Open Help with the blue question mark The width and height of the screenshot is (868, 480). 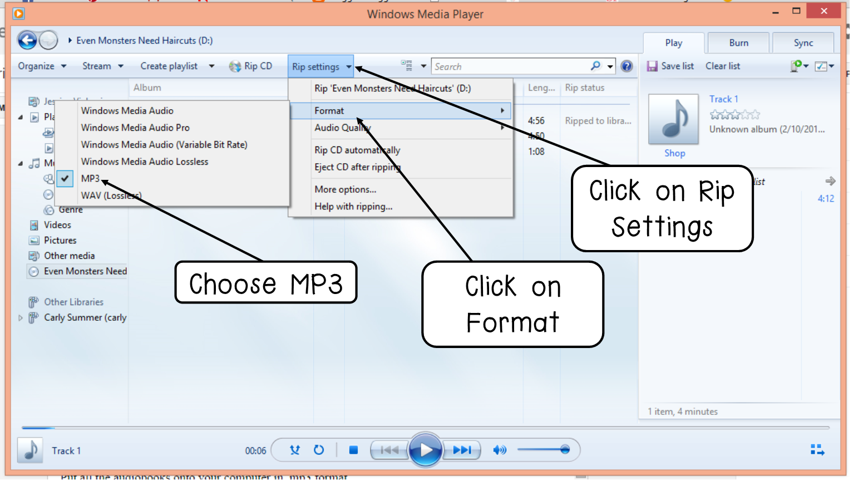pyautogui.click(x=627, y=66)
